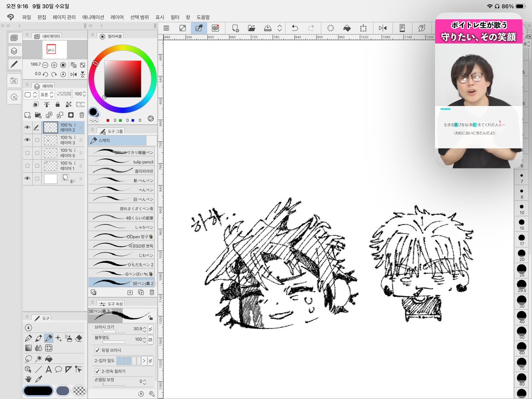The width and height of the screenshot is (532, 399).
Task: Open the hamburger menu in command bar
Action: click(x=166, y=28)
